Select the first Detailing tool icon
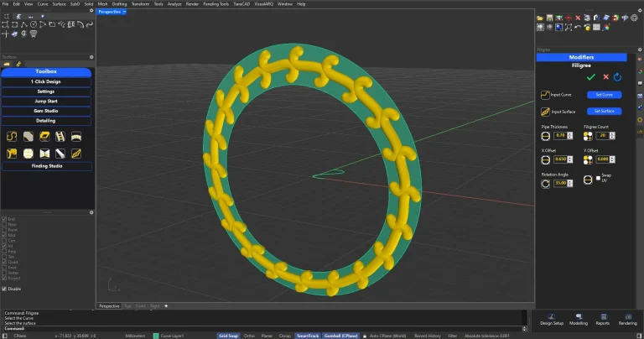The image size is (644, 339). (x=12, y=136)
